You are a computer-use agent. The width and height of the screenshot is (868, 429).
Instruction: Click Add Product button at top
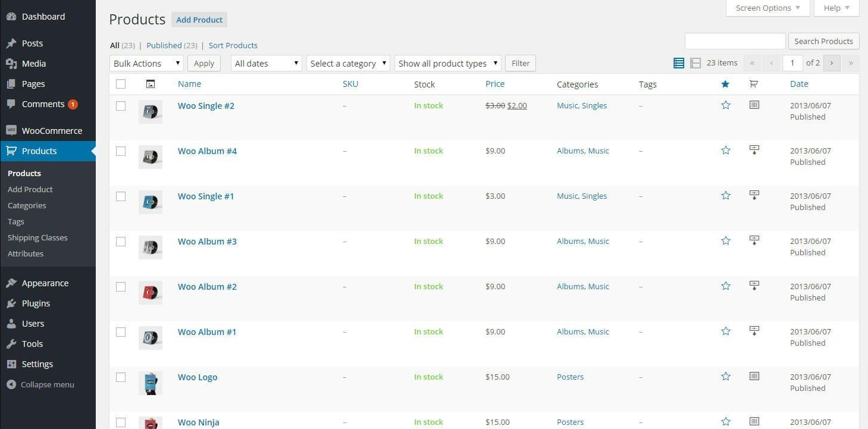pyautogui.click(x=199, y=20)
